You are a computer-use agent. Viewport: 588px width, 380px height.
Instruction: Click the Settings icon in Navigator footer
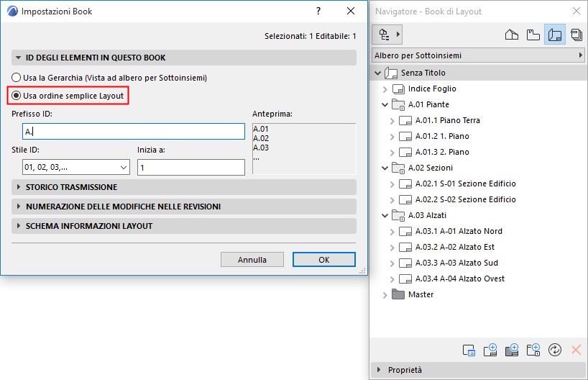coord(469,350)
